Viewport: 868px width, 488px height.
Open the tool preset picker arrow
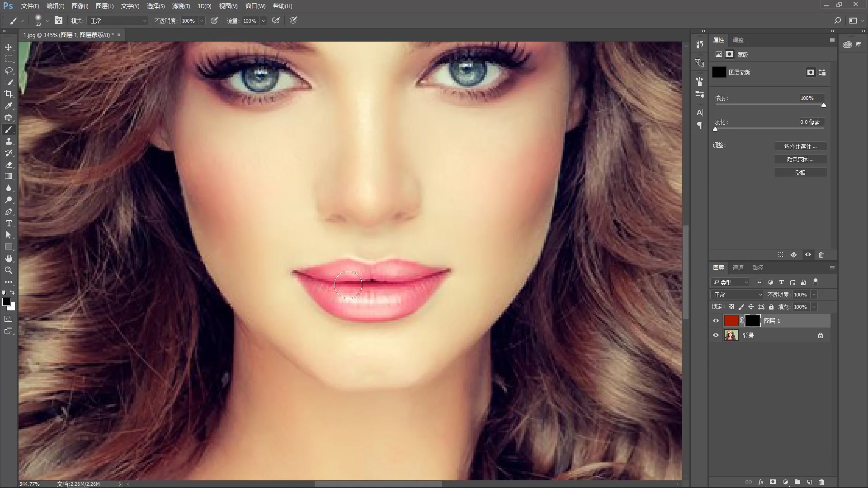tap(22, 21)
